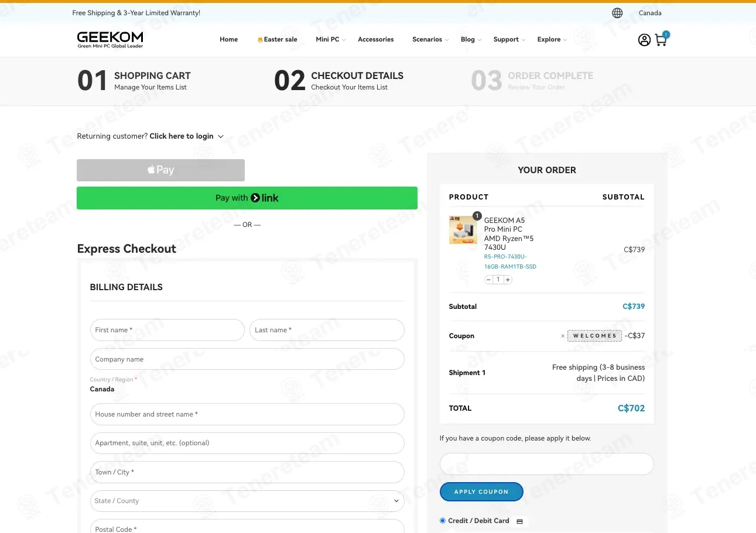Click the credit card icon beside Credit / Debit Card
756x533 pixels.
click(x=519, y=521)
